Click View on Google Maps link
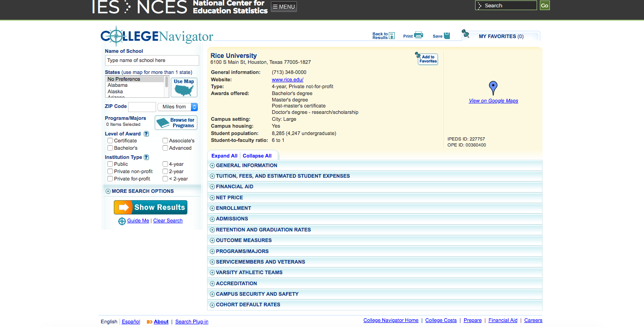The width and height of the screenshot is (644, 327). 493,101
